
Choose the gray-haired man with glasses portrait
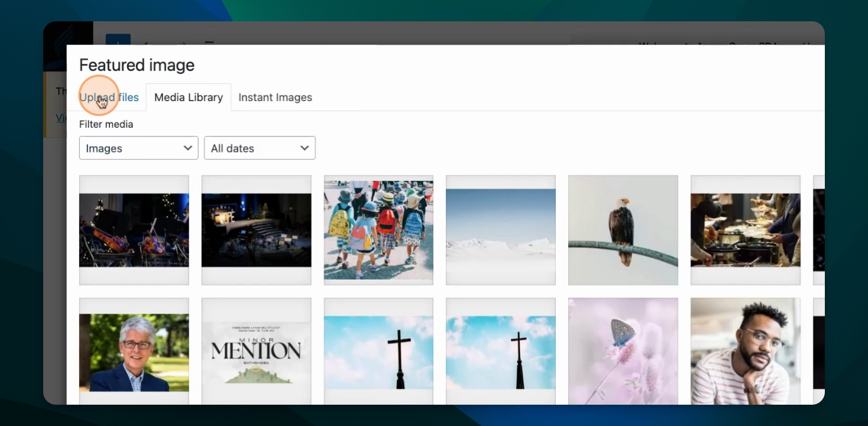pyautogui.click(x=134, y=351)
